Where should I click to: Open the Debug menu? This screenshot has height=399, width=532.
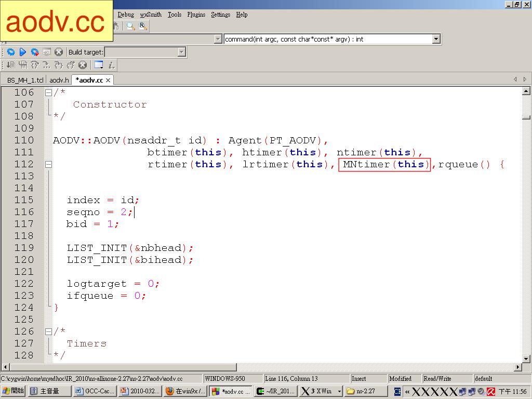[126, 15]
